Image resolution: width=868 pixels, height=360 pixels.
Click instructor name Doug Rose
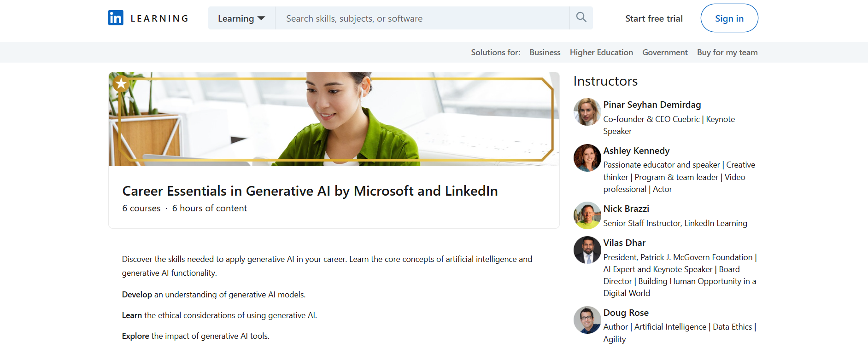click(x=626, y=313)
